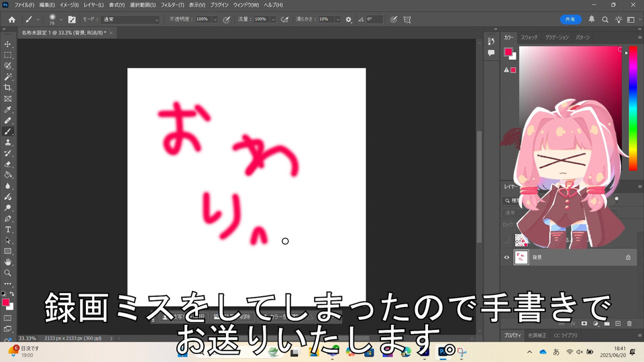Open the Color panel flyout menu
The height and width of the screenshot is (362, 644).
tap(640, 38)
